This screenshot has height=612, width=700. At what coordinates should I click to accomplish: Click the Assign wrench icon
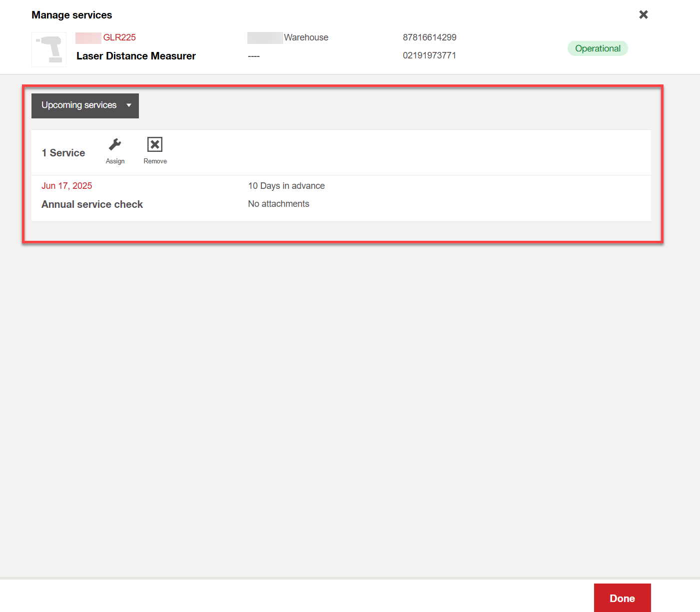click(x=115, y=145)
